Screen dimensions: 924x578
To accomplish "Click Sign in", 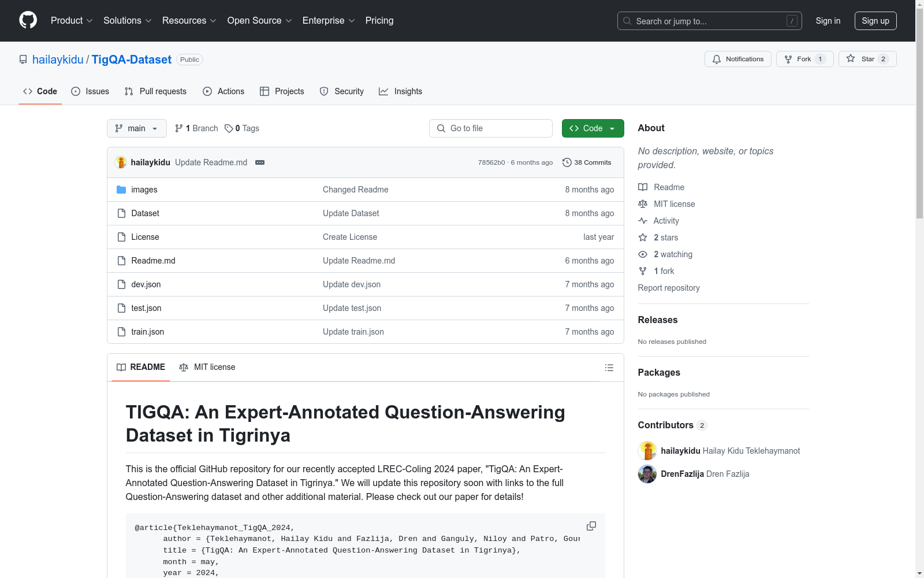I will click(828, 21).
